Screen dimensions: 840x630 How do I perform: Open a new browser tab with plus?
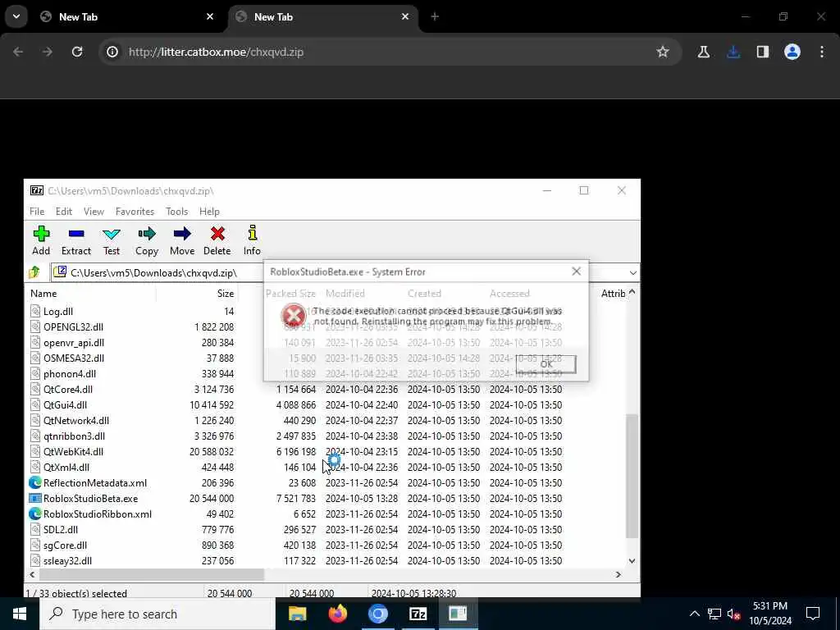pos(435,16)
